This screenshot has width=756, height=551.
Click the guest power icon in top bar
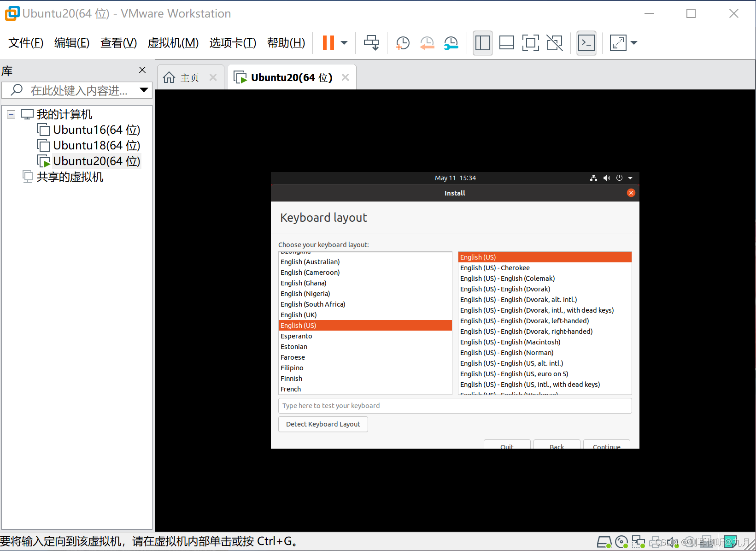click(619, 178)
